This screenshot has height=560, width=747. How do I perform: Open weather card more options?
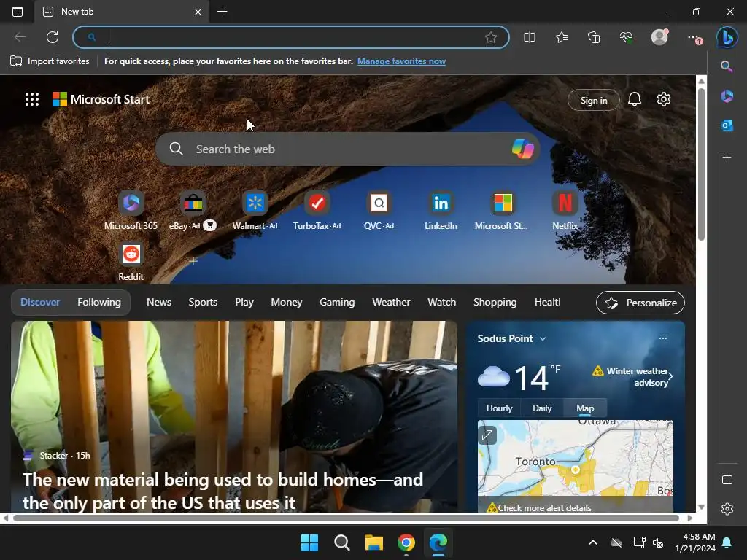tap(662, 338)
